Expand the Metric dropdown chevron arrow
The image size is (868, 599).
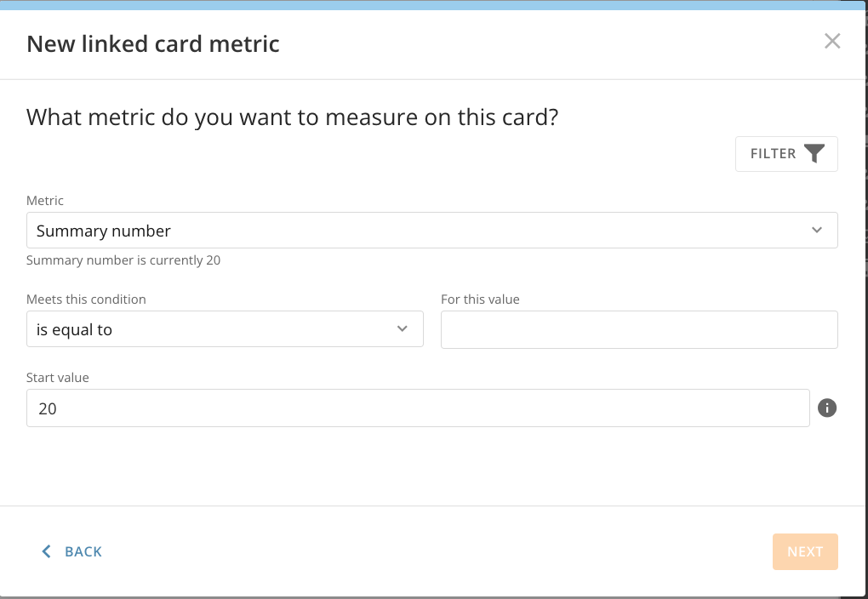pos(817,231)
